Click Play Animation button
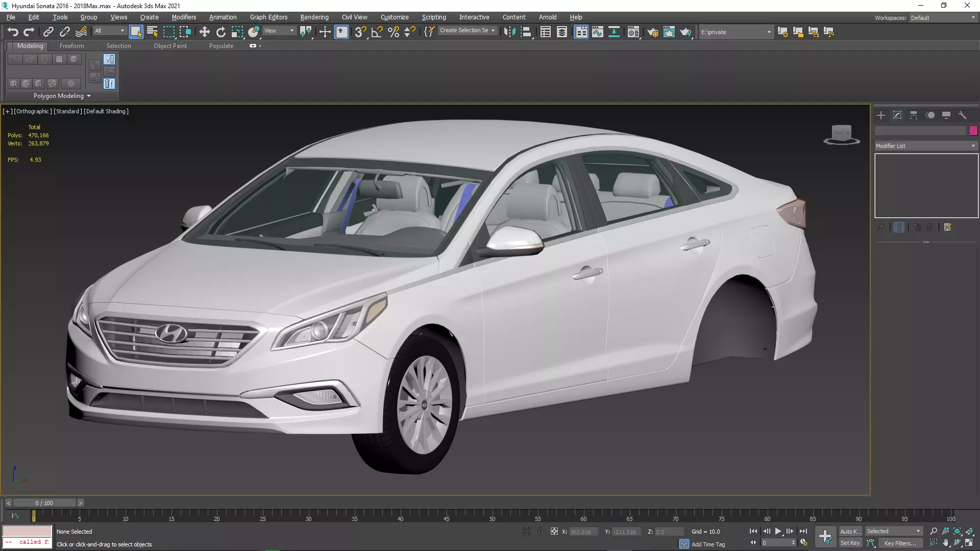980x551 pixels. [778, 531]
